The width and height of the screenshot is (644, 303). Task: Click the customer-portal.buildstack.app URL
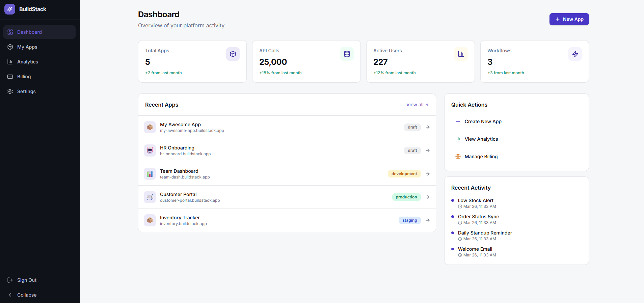coord(190,200)
